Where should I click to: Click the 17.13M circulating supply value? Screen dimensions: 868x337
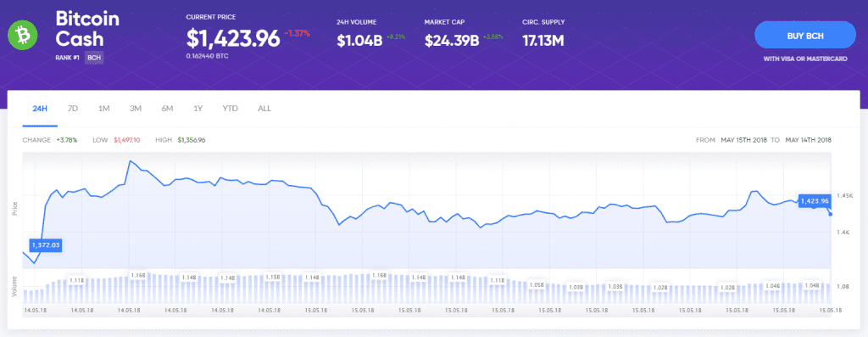(x=543, y=40)
